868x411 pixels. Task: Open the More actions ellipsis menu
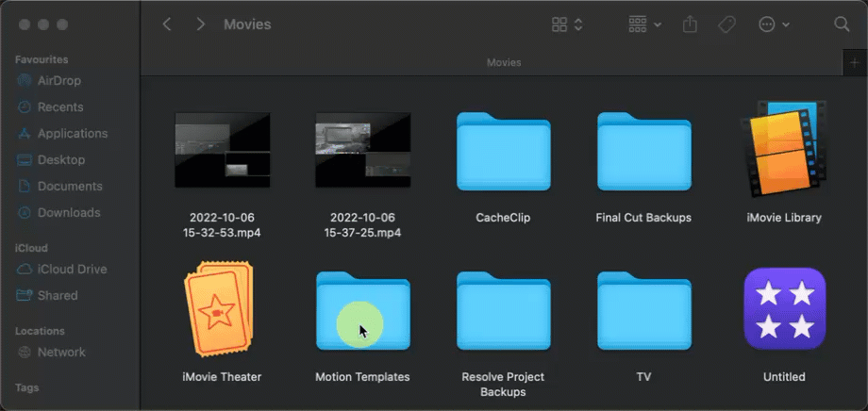[x=774, y=25]
